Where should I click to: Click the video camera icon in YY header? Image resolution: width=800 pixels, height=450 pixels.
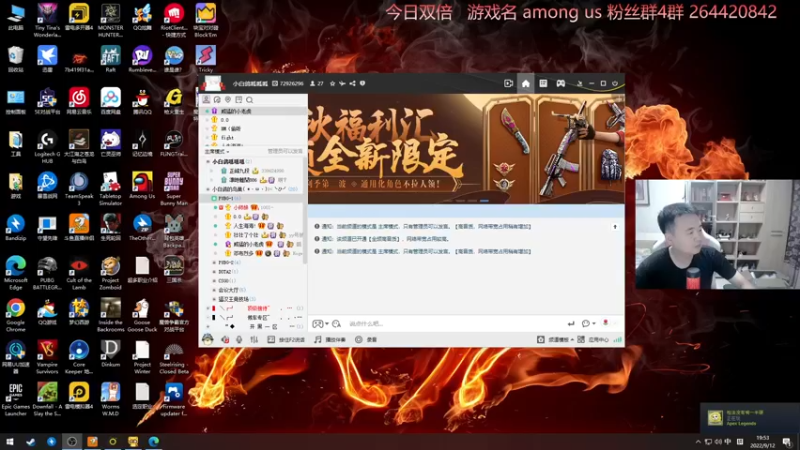(x=508, y=83)
